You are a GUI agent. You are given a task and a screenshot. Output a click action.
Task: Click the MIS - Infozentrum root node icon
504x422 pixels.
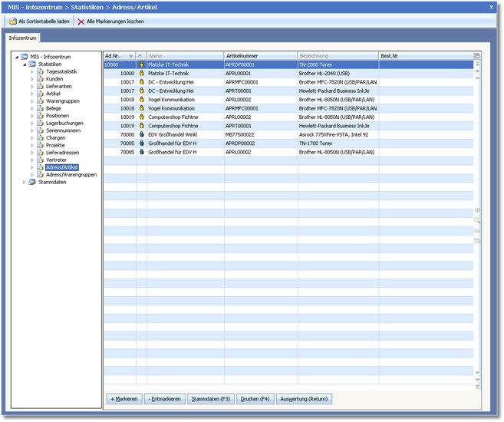point(24,56)
